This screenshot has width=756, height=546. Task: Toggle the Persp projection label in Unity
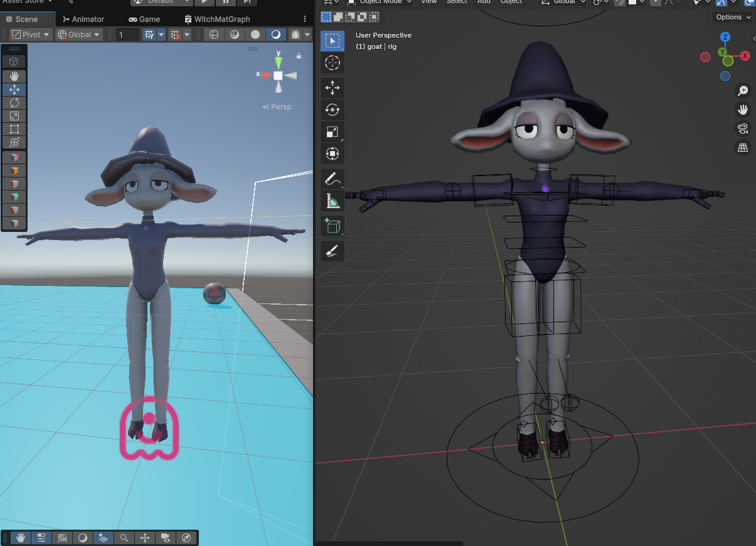[277, 107]
